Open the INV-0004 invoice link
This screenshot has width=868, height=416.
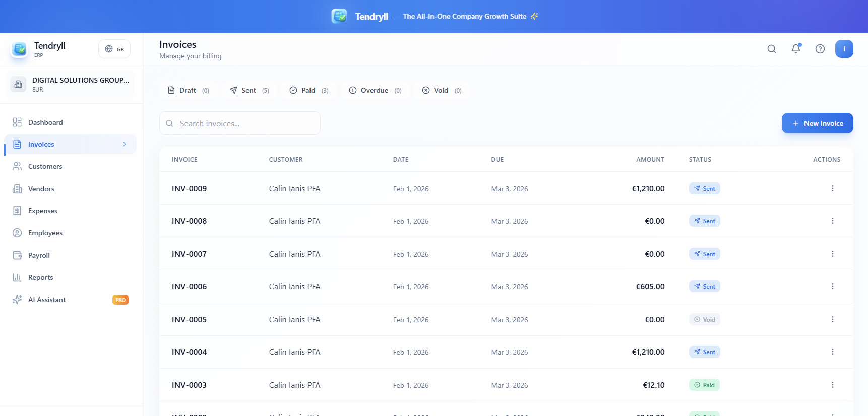pos(189,352)
